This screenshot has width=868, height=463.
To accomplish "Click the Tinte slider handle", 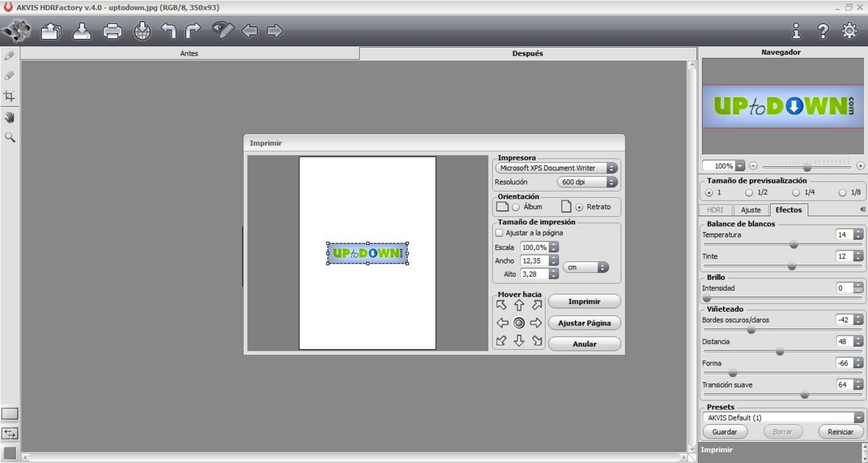I will click(792, 266).
